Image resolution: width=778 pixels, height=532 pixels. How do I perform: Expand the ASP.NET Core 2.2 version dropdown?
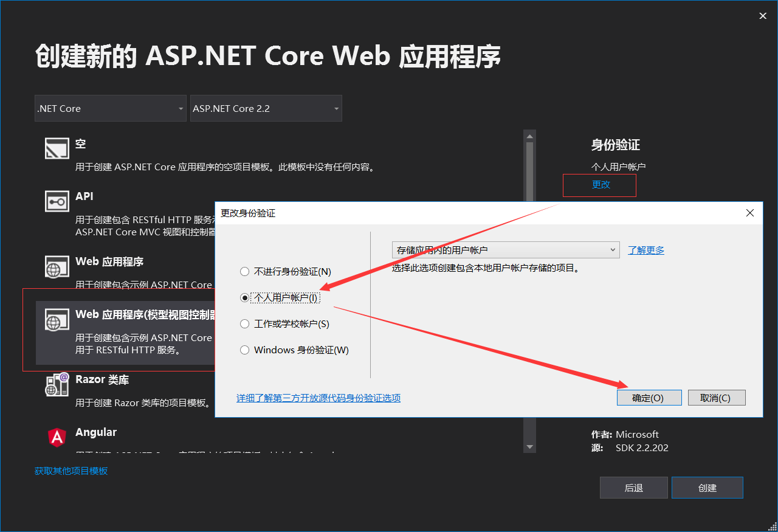coord(266,108)
